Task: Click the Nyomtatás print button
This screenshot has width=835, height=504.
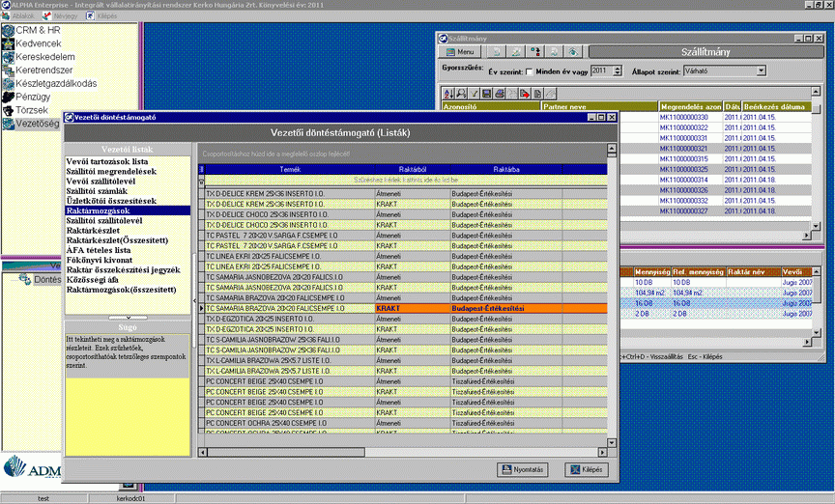Action: (523, 469)
